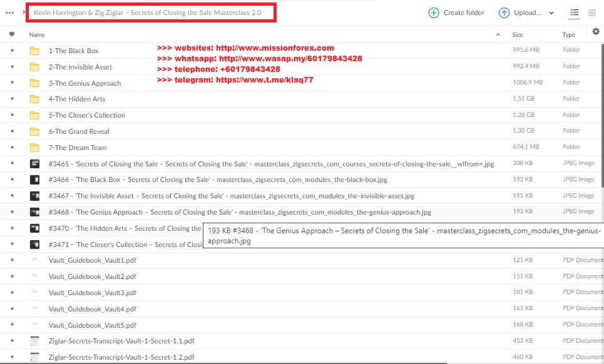604x364 pixels.
Task: Expand breadcrumb chevron before folder title
Action: (x=24, y=13)
